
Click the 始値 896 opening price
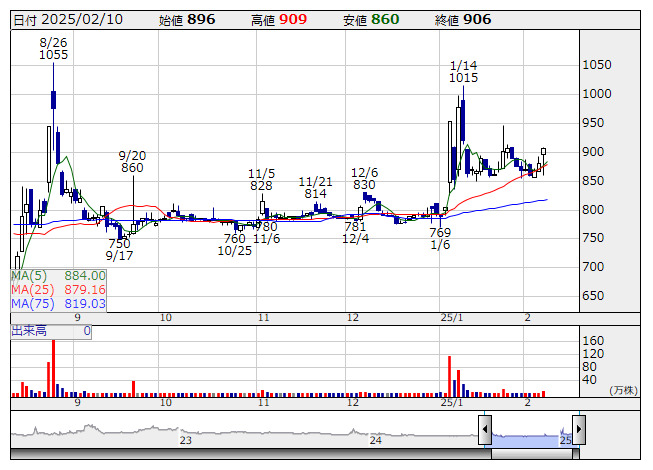pos(187,20)
